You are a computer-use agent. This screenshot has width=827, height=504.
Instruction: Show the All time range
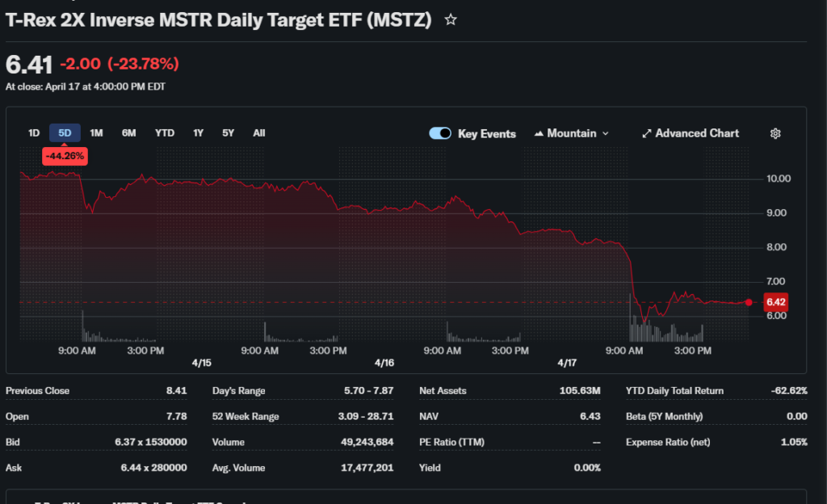tap(259, 133)
